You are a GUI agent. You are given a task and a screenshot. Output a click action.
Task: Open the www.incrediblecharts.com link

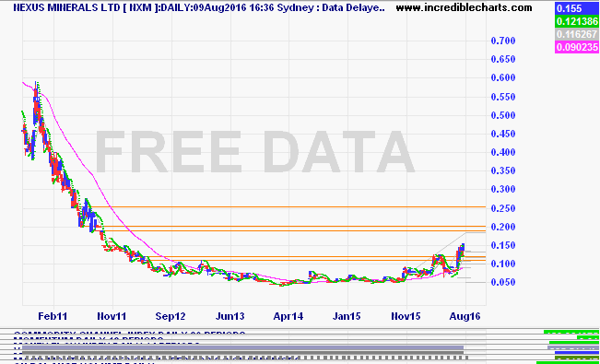[464, 7]
